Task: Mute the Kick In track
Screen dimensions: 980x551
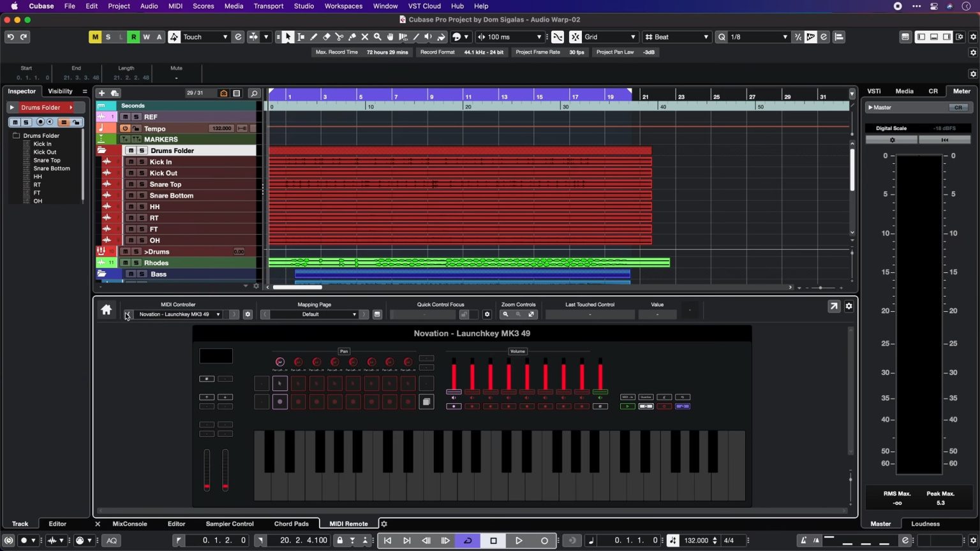Action: click(x=131, y=162)
